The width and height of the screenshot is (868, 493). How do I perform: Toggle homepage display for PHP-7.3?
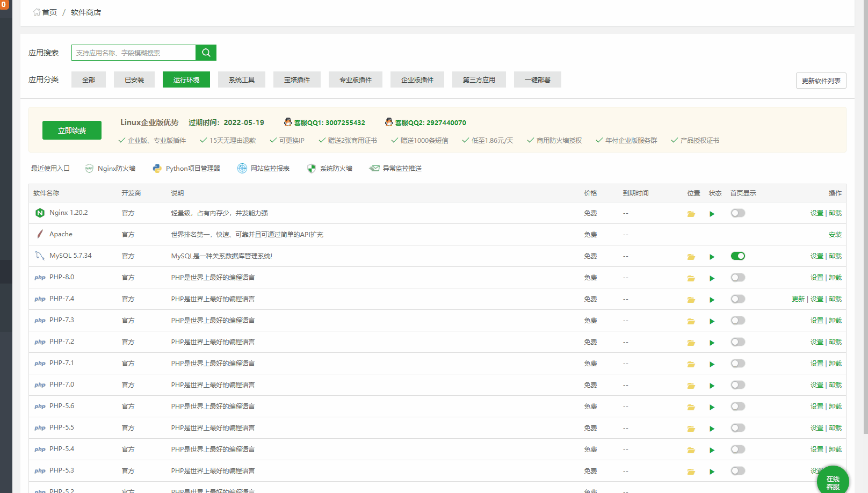point(738,321)
